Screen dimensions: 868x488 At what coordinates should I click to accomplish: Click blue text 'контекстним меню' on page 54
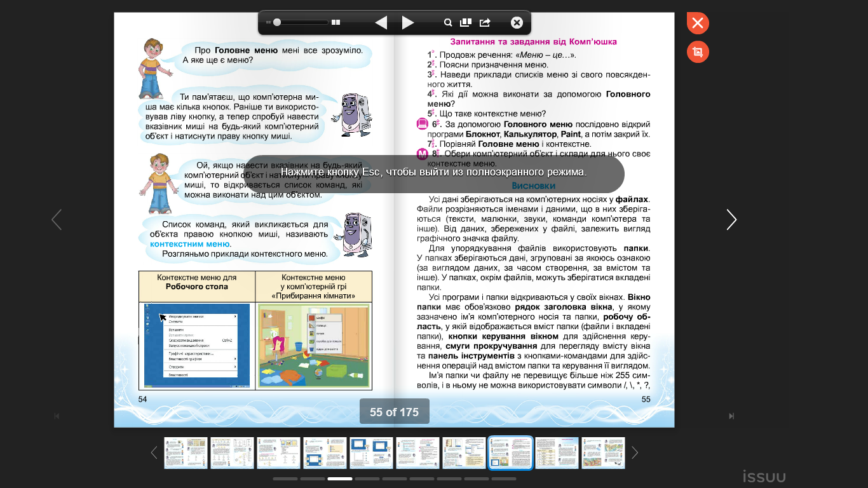190,244
